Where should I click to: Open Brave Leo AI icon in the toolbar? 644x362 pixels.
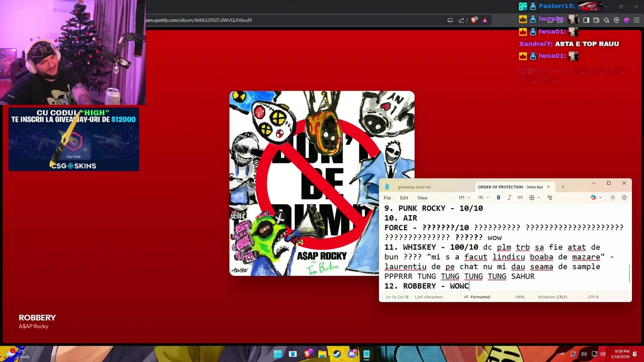[x=606, y=20]
